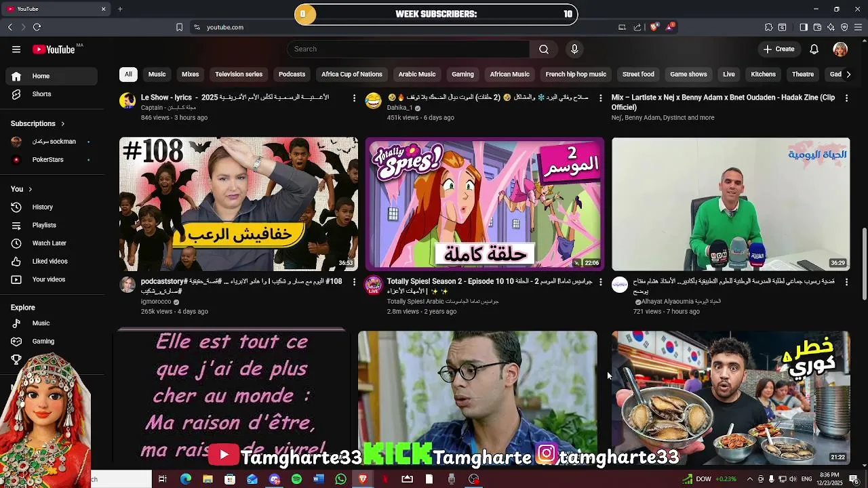Open the Create button
The height and width of the screenshot is (488, 868).
[778, 49]
